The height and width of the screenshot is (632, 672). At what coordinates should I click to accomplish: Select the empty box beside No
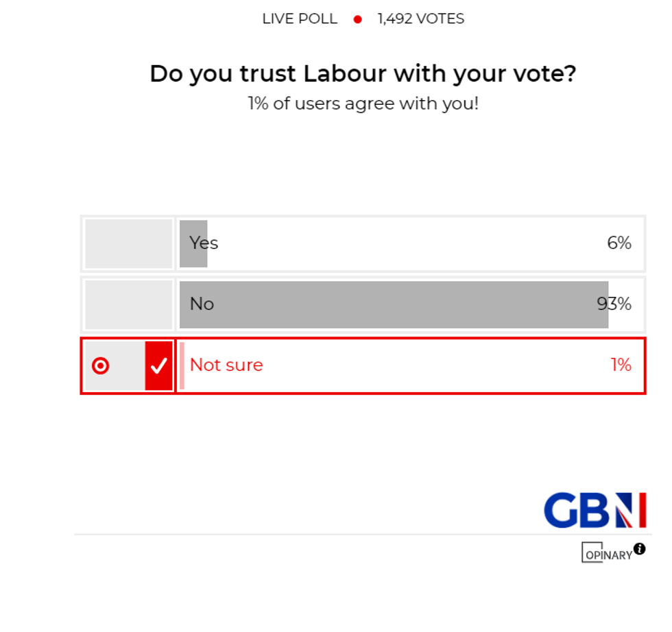[129, 304]
